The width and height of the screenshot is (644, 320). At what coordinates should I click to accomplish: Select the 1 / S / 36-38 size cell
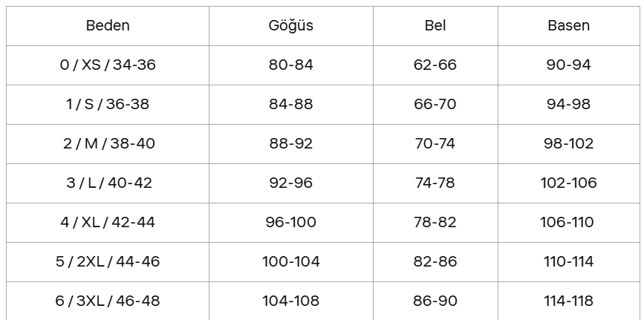pos(108,105)
